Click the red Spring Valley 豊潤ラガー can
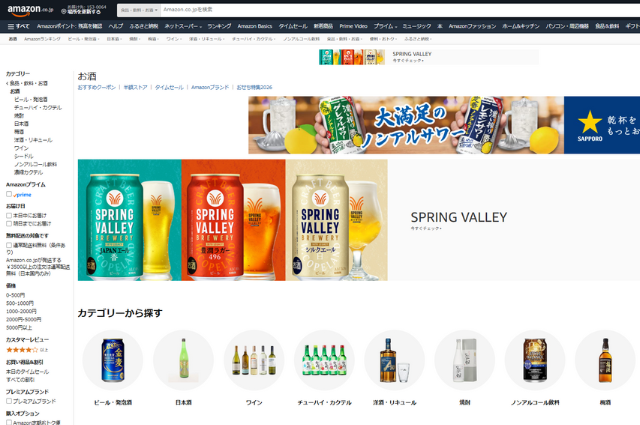The width and height of the screenshot is (640, 425). [215, 227]
